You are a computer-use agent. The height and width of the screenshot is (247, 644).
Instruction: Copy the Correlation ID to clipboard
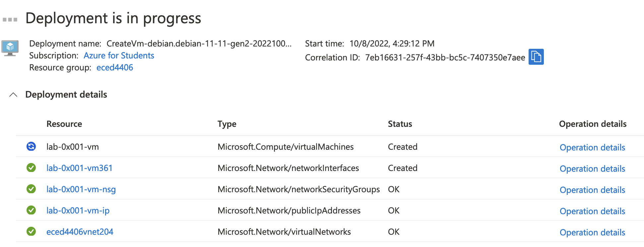[x=536, y=57]
